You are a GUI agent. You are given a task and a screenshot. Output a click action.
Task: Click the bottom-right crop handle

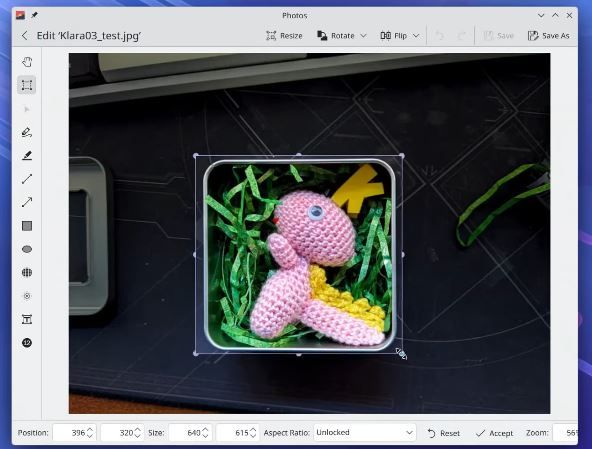pos(402,353)
